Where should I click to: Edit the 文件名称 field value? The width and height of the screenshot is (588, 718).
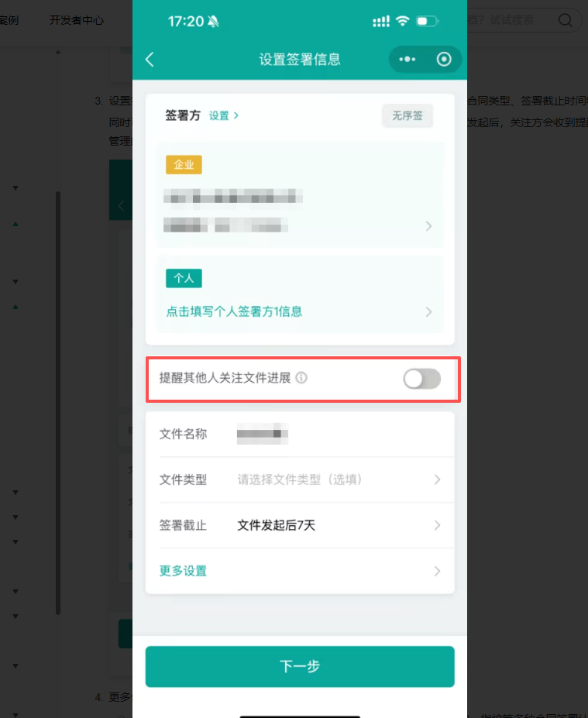pos(263,434)
